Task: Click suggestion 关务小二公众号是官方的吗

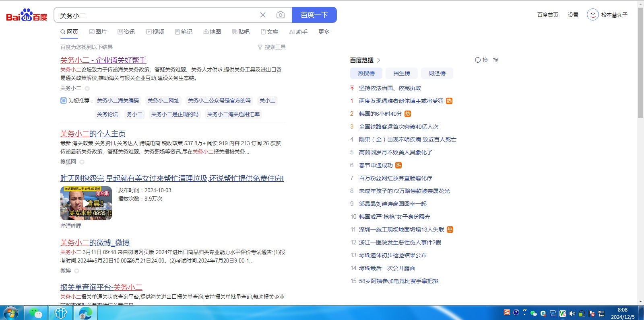Action: point(219,101)
